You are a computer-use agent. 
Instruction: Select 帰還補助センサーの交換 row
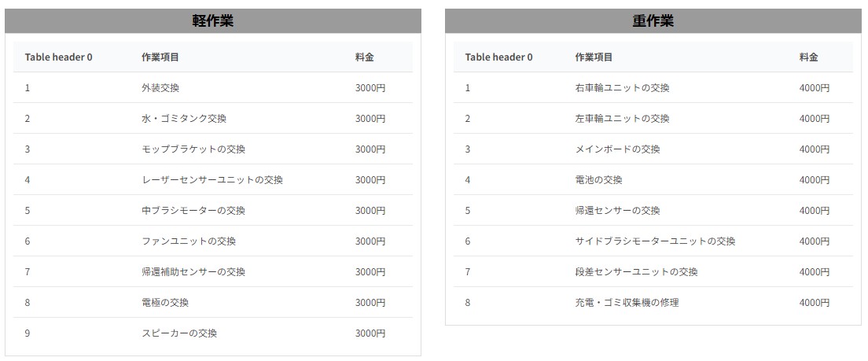click(x=193, y=272)
